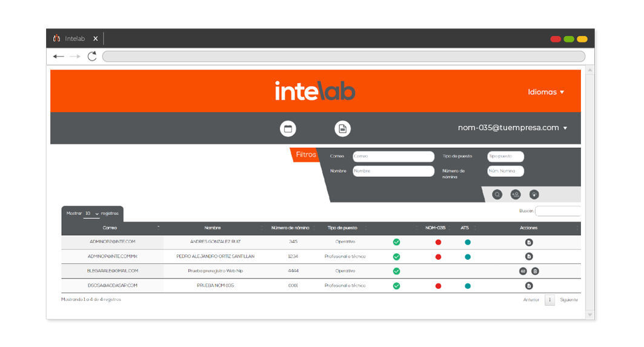Open the document icon in the gray bar

tap(342, 128)
